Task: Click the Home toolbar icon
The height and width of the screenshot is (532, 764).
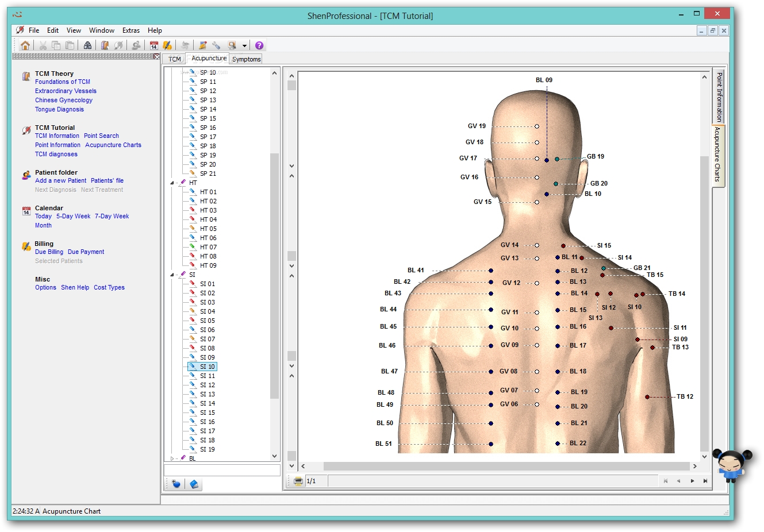Action: point(25,45)
